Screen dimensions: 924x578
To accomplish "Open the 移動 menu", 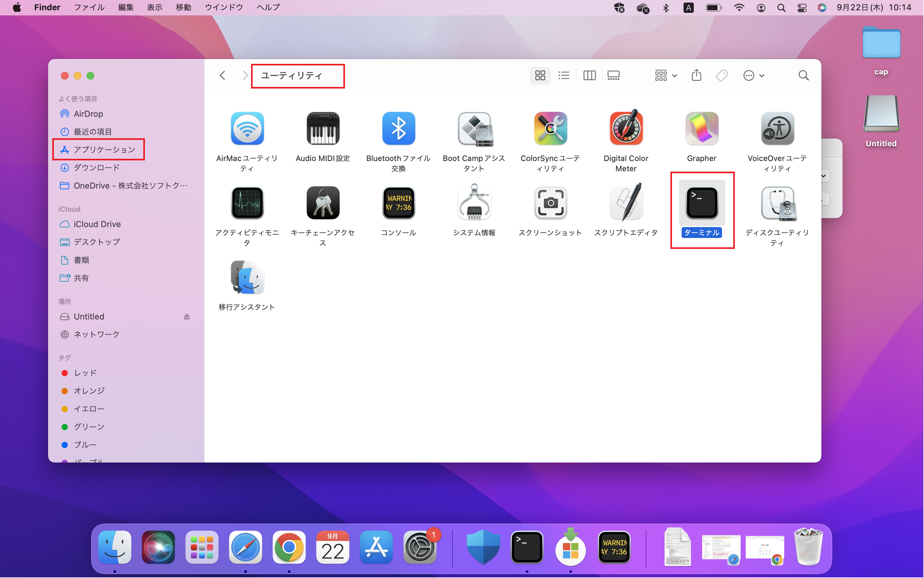I will coord(183,7).
